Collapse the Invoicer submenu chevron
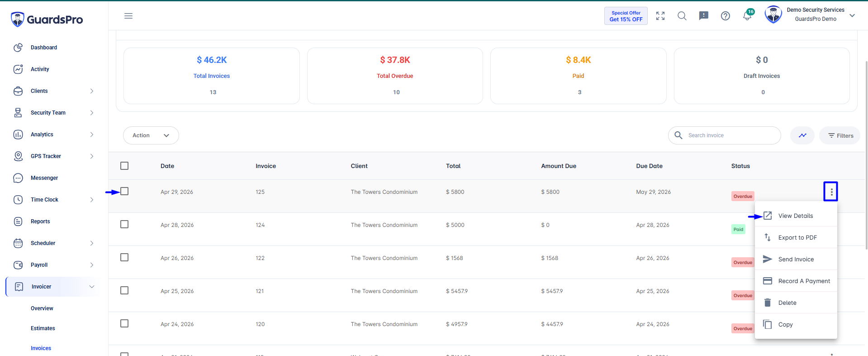Viewport: 868px width, 356px height. (92, 287)
